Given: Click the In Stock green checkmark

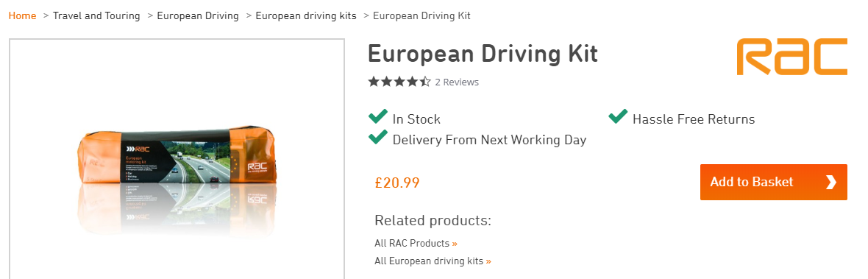Looking at the screenshot, I should point(377,117).
